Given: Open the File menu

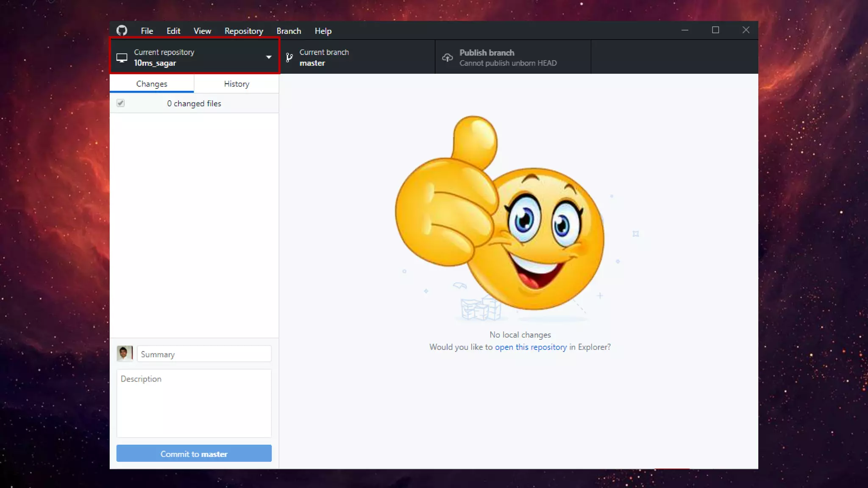Looking at the screenshot, I should (x=147, y=31).
